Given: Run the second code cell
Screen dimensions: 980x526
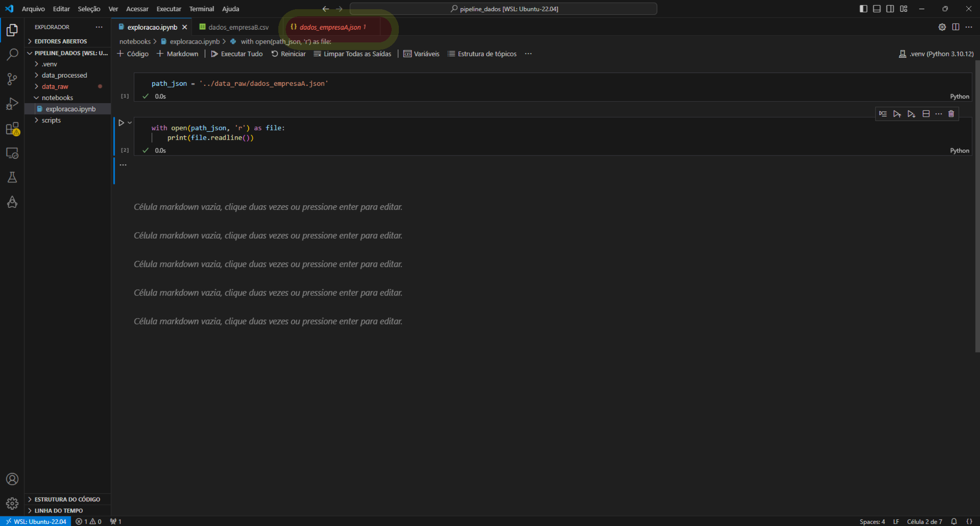Looking at the screenshot, I should tap(121, 123).
